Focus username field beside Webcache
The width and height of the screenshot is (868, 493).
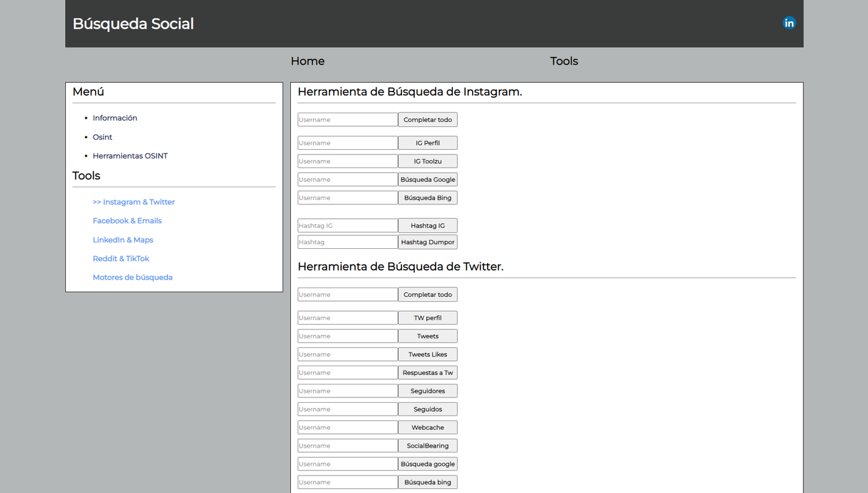tap(348, 428)
